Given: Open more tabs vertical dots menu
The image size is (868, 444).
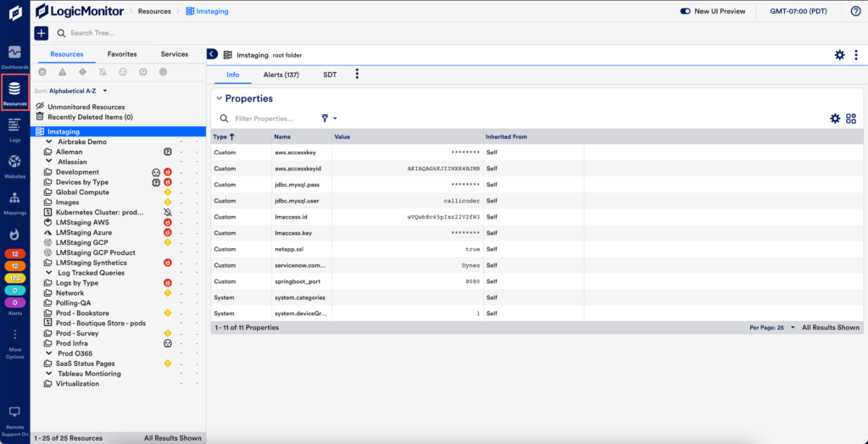Looking at the screenshot, I should point(357,74).
